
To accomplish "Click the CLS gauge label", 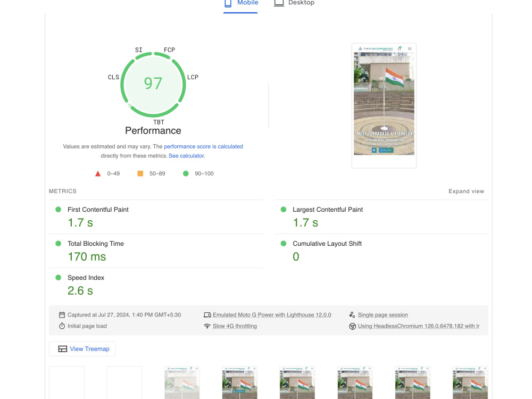I will 113,77.
